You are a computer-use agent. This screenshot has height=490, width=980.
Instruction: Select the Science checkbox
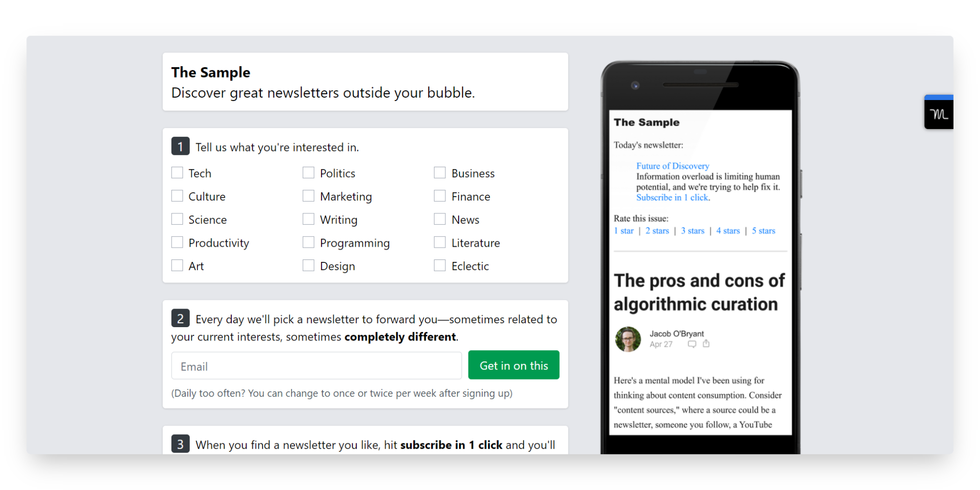point(177,219)
